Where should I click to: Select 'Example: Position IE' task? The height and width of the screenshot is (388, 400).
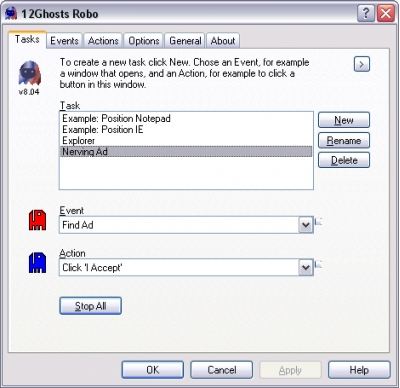pos(186,130)
